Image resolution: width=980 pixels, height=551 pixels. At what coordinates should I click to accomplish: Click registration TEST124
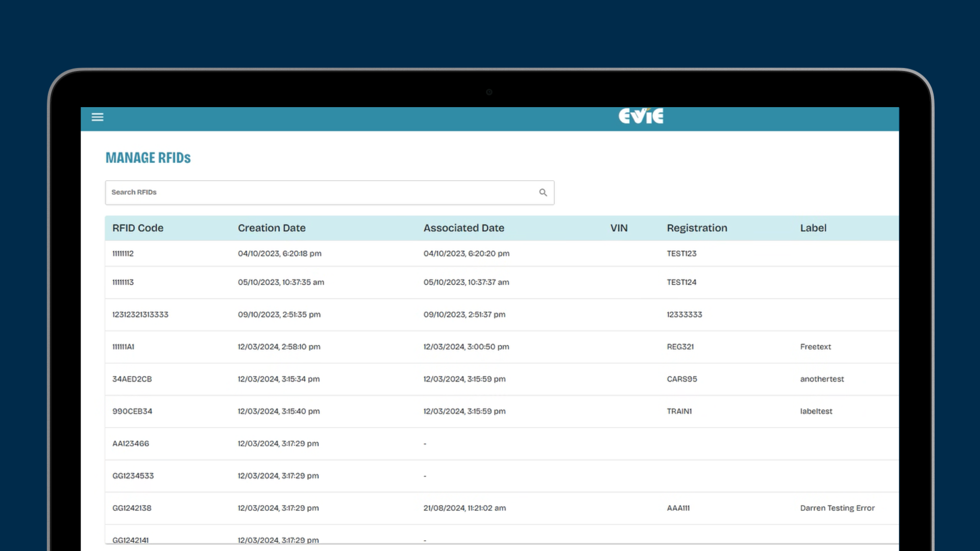(x=681, y=282)
